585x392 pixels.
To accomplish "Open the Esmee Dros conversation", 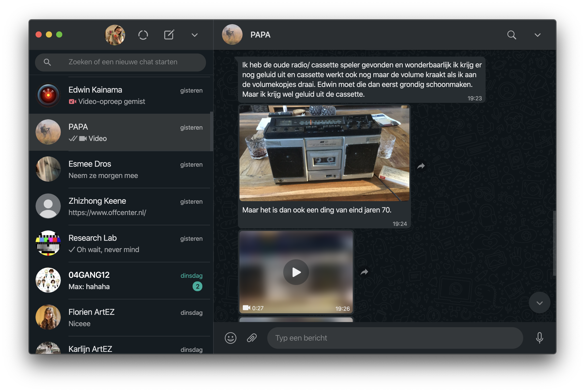I will 120,169.
